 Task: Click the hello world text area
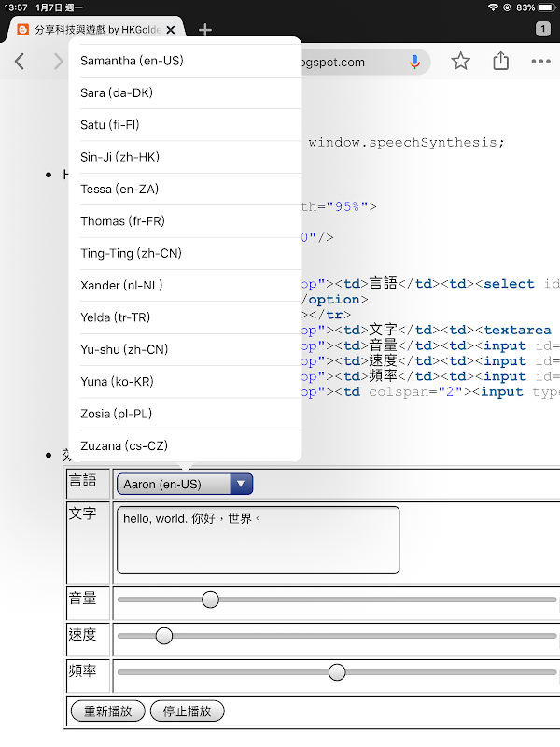pyautogui.click(x=259, y=540)
